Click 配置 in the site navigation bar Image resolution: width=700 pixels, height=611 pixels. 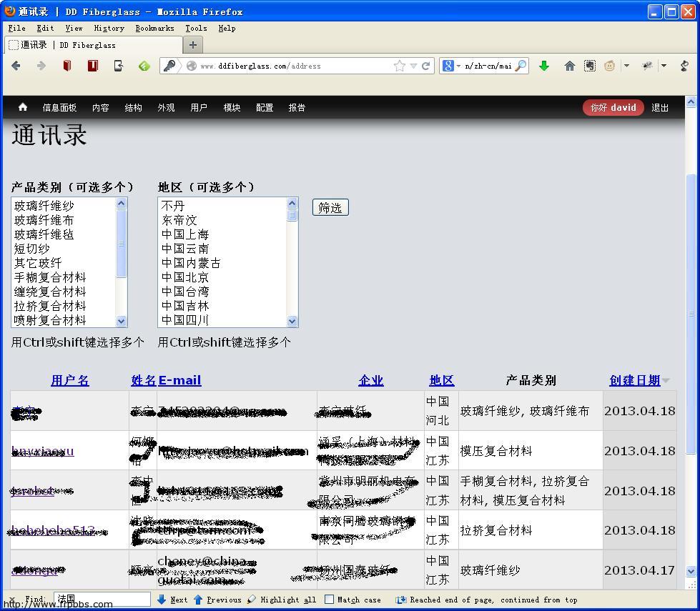265,108
